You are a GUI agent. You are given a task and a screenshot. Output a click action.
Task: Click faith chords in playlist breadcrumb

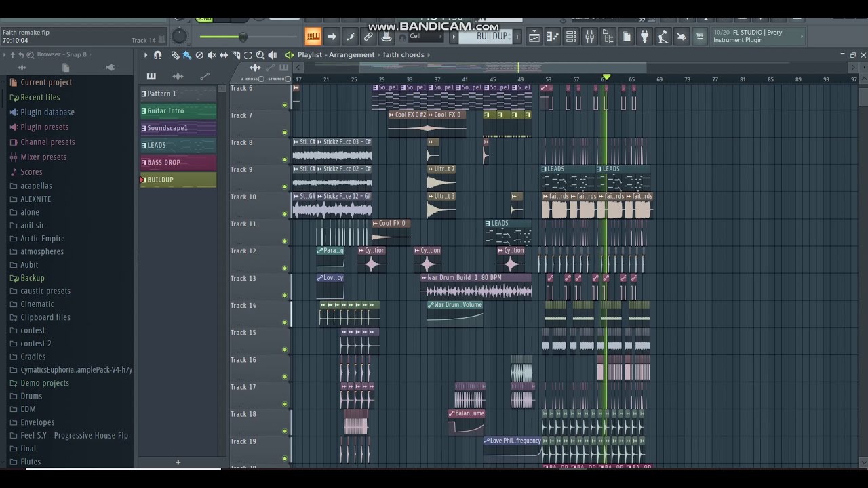pos(403,55)
